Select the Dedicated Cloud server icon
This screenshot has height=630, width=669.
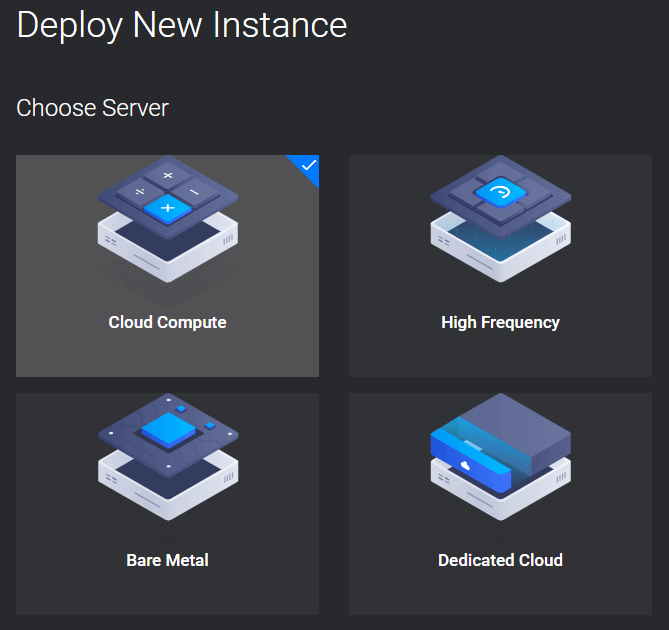[x=500, y=457]
